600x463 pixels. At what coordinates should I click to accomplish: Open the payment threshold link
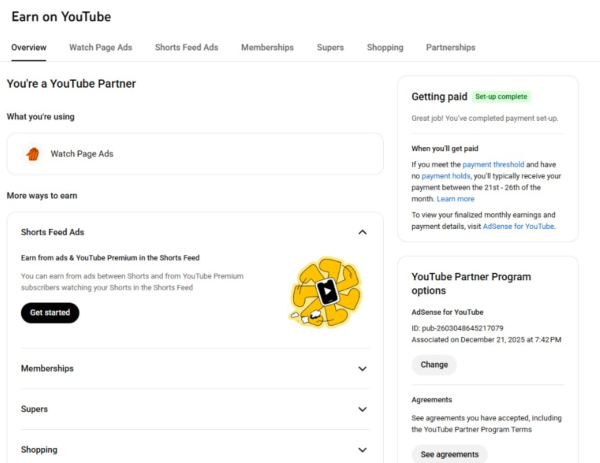493,165
